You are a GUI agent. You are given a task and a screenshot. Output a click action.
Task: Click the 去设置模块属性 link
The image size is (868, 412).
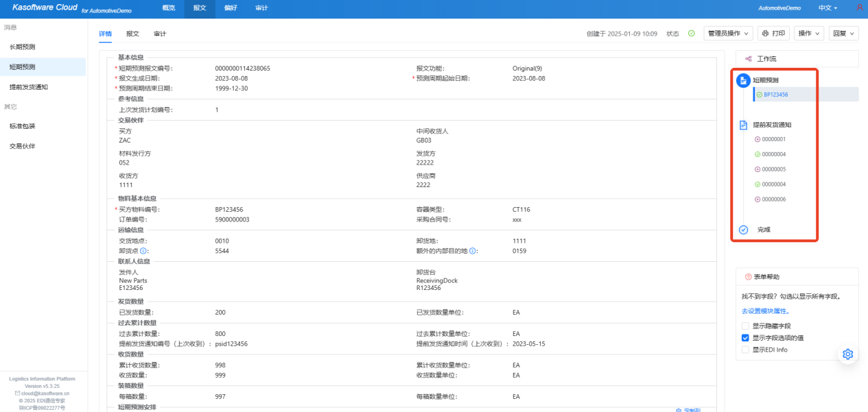(765, 311)
